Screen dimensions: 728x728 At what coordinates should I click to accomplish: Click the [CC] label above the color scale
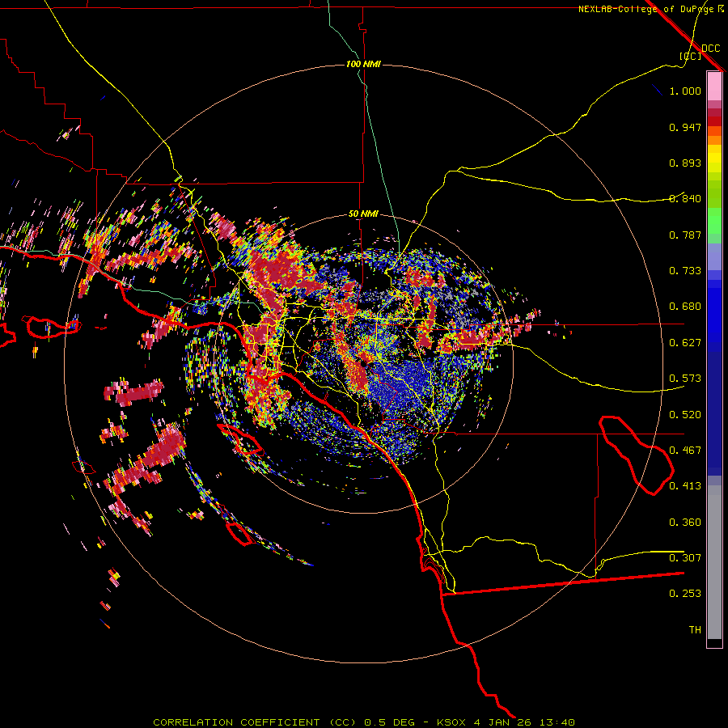pyautogui.click(x=691, y=56)
